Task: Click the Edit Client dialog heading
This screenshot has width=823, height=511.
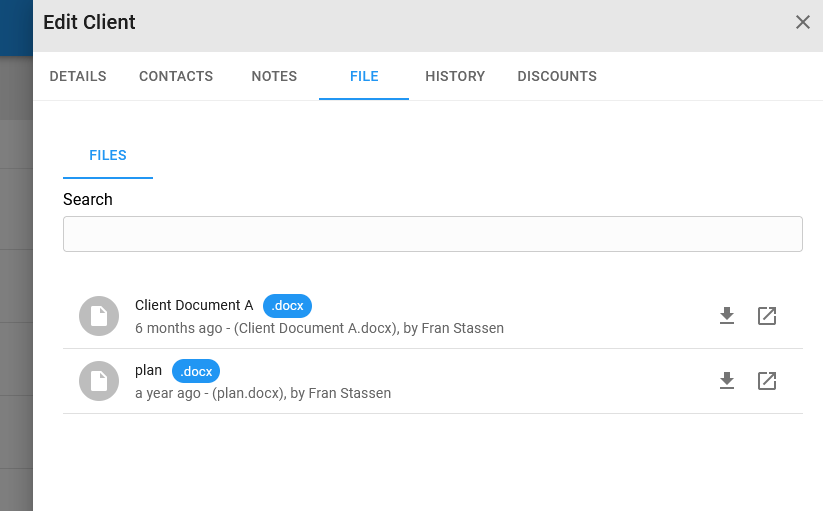Action: (89, 22)
